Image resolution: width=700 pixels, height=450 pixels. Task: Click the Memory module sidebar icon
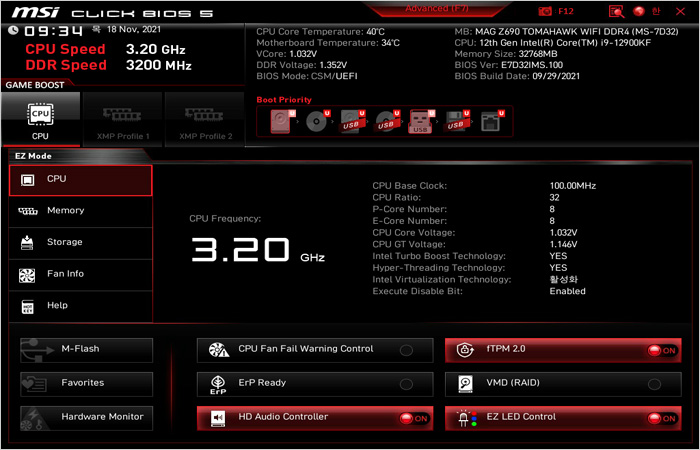click(x=28, y=211)
